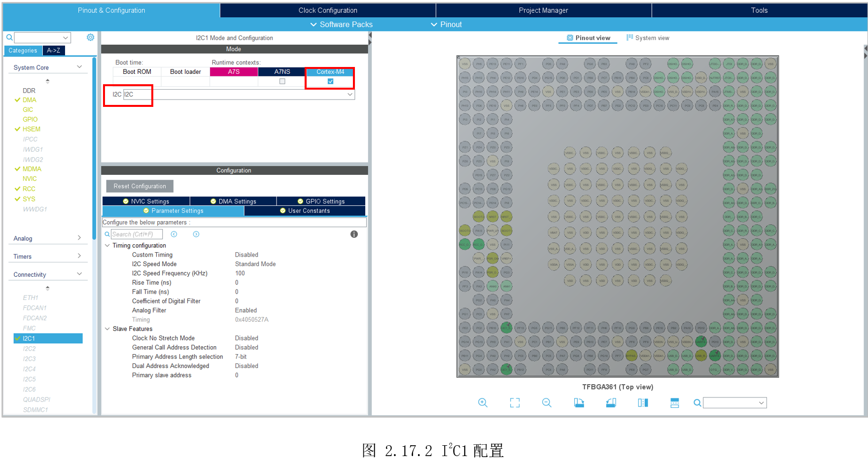Viewport: 868px width, 462px height.
Task: Show parameter info with the info icon
Action: 354,234
